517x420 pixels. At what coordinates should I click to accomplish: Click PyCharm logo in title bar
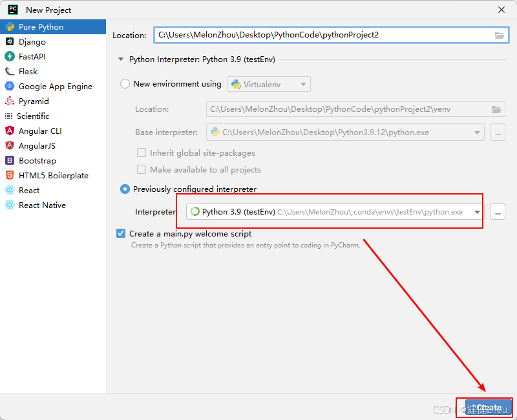13,10
